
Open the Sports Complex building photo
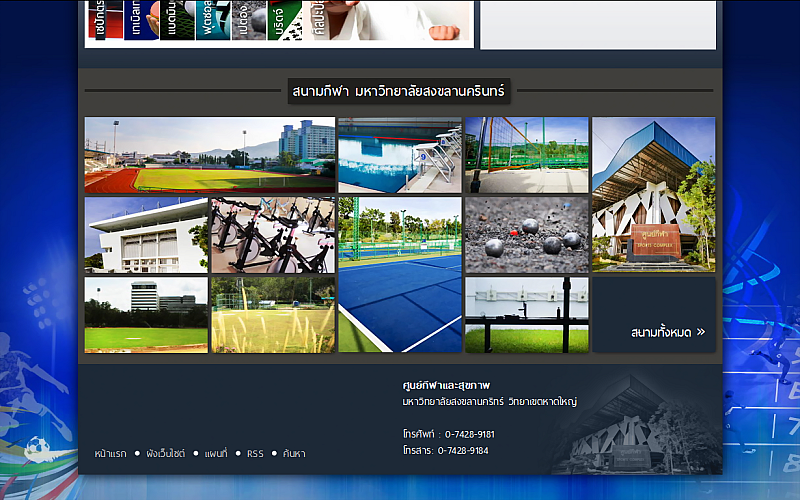pos(653,194)
